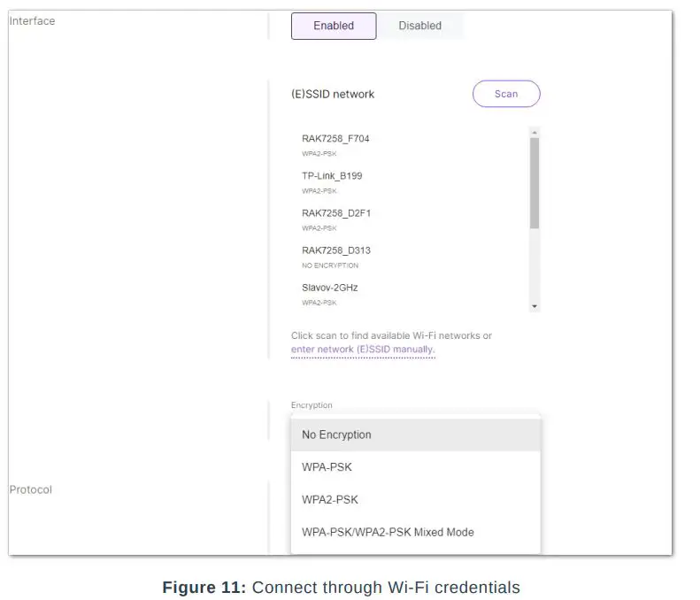
Task: Select WPA2-PSK encryption
Action: click(330, 499)
